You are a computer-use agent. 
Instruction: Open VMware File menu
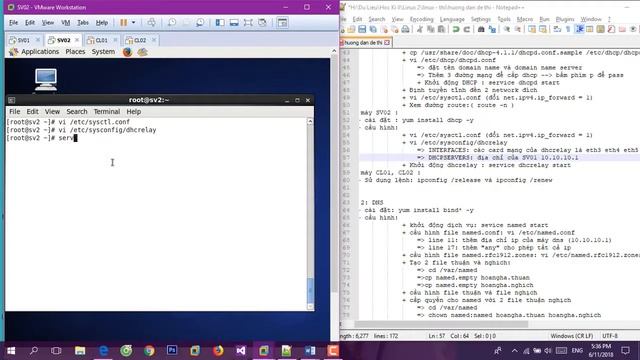(x=13, y=22)
